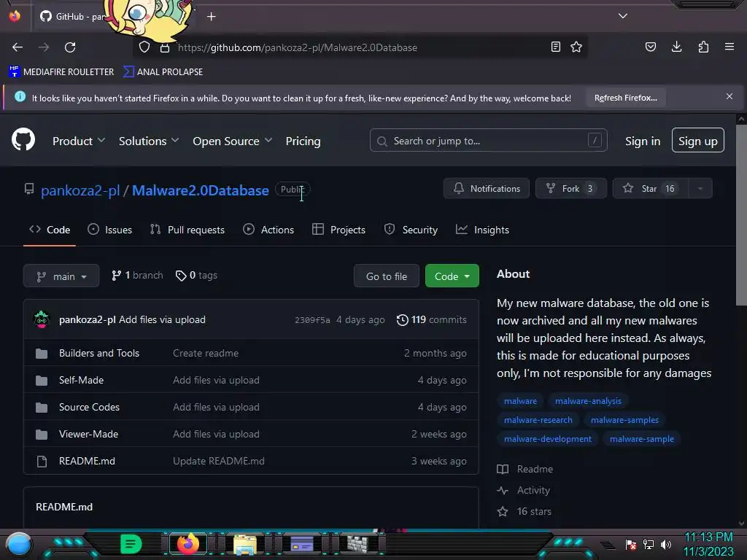Toggle reader view icon in address bar
This screenshot has height=560, width=747.
555,47
